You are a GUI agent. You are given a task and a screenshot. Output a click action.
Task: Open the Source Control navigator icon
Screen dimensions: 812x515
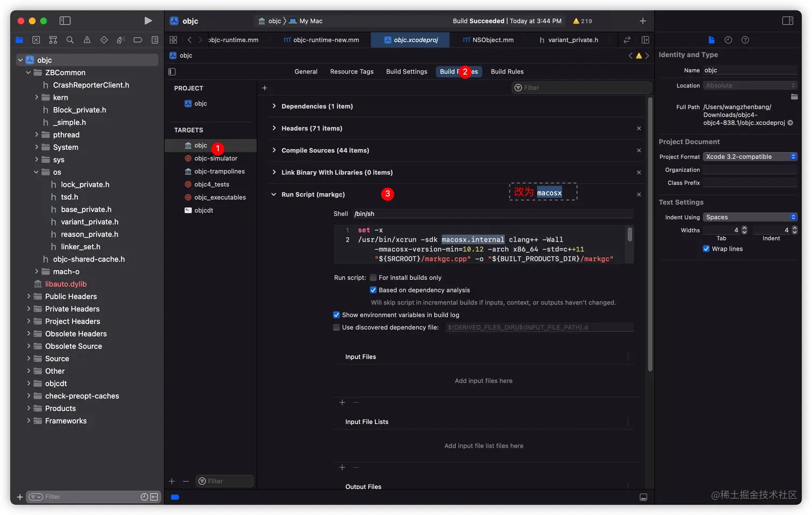36,40
